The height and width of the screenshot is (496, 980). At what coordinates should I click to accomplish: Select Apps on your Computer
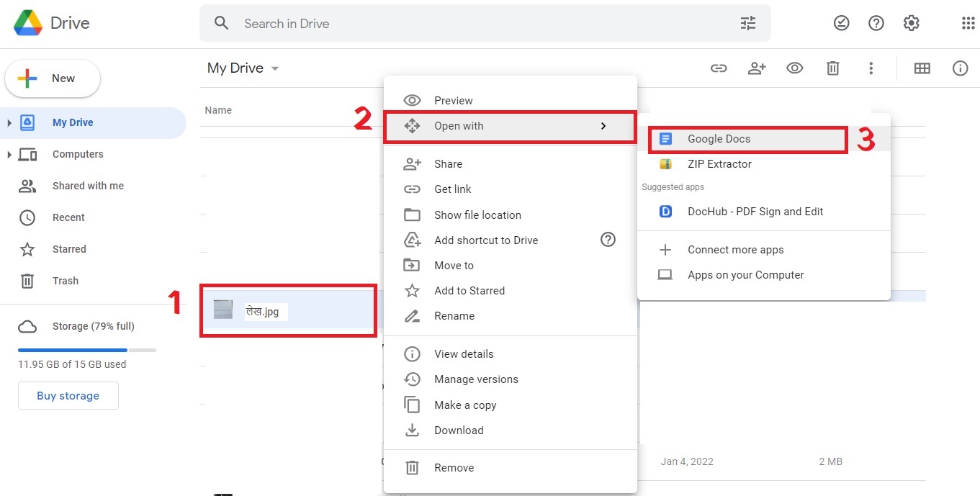coord(764,275)
